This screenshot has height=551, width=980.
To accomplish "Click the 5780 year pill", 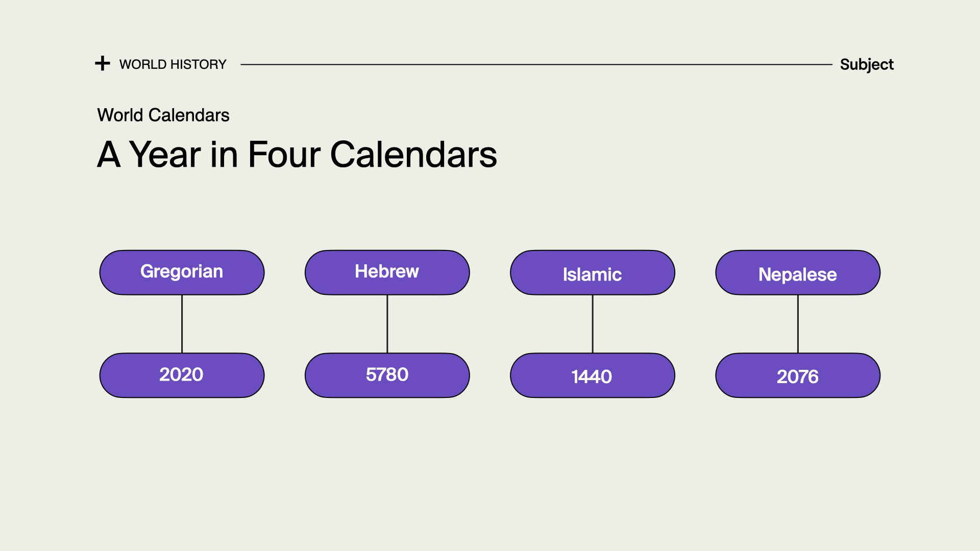I will coord(387,375).
